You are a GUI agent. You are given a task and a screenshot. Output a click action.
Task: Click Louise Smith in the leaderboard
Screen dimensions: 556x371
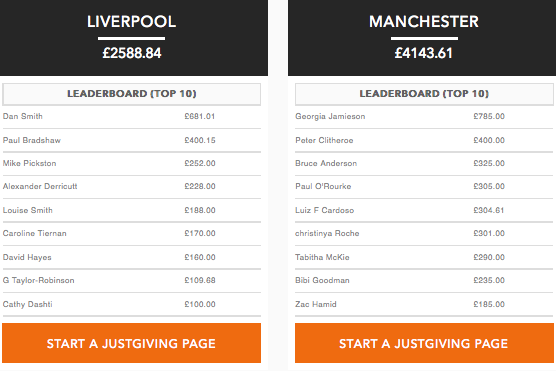click(132, 210)
